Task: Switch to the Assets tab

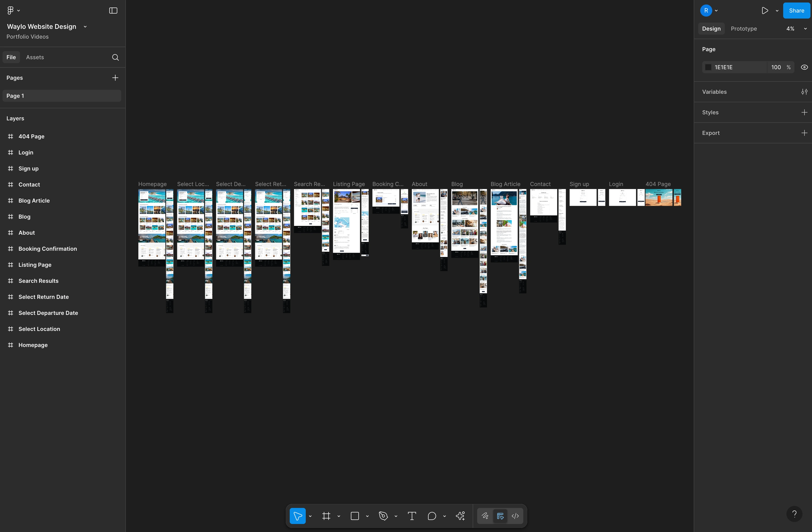Action: 35,57
